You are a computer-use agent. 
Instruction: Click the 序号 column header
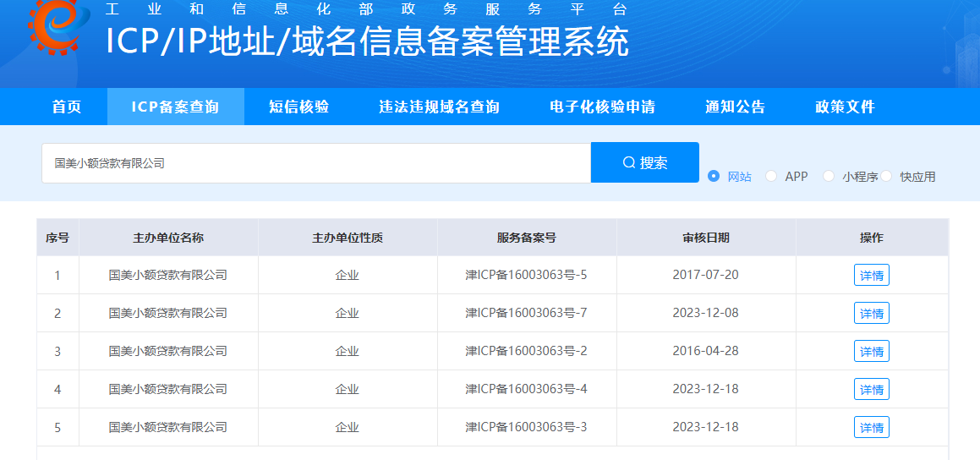57,238
